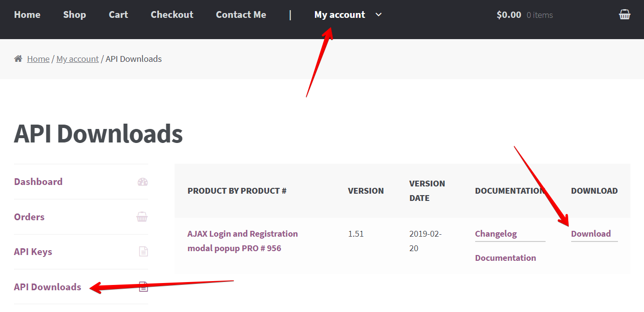Viewport: 644px width, 312px height.
Task: Click Home in the breadcrumb trail
Action: pos(38,58)
